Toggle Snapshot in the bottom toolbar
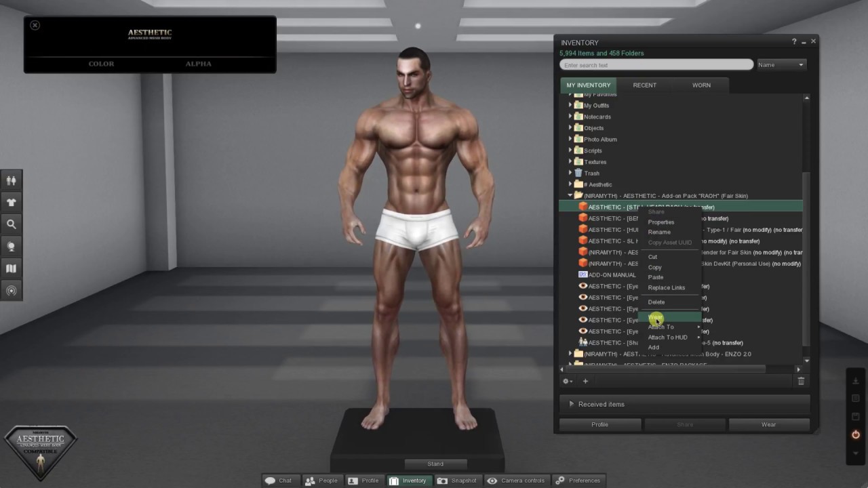 point(458,481)
